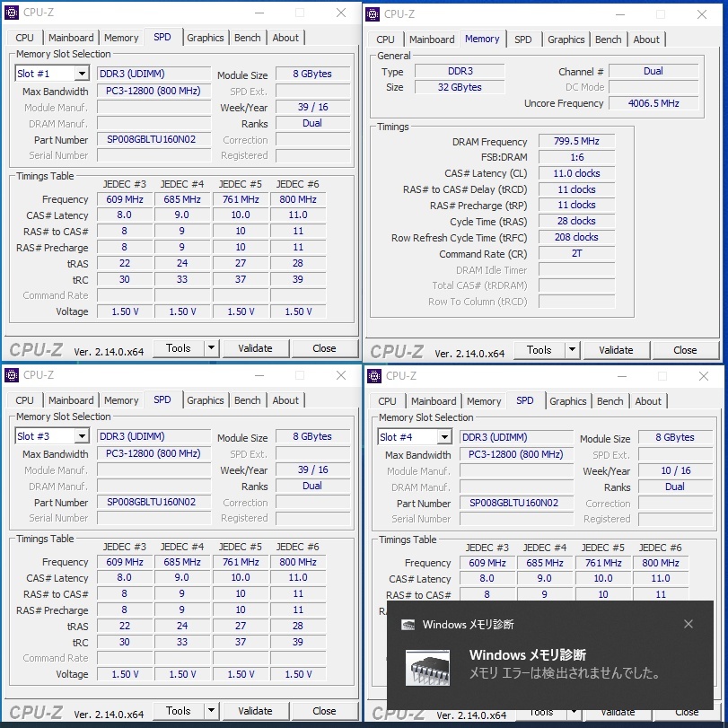Open Slot #1 memory slot dropdown

pyautogui.click(x=82, y=74)
